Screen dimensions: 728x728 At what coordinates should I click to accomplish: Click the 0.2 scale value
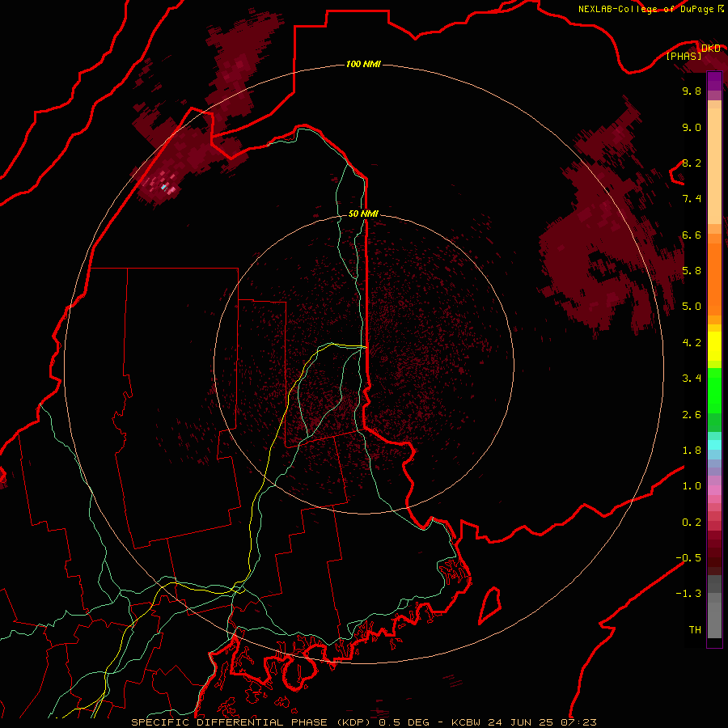[x=692, y=523]
